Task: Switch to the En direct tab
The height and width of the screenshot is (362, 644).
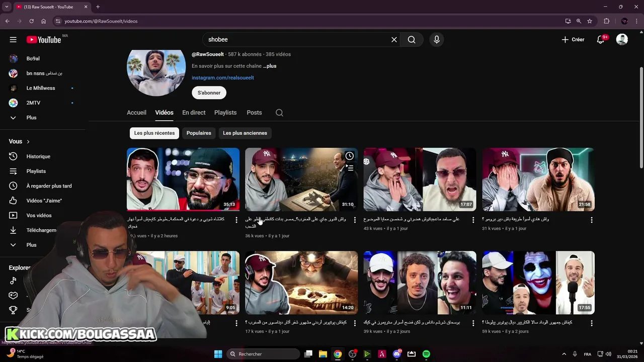Action: [194, 113]
